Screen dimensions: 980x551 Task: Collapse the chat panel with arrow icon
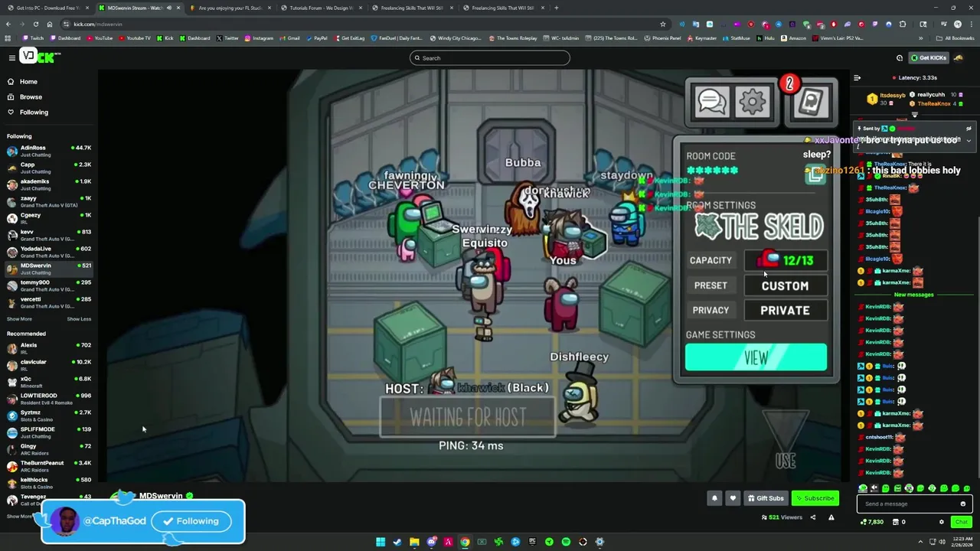857,77
